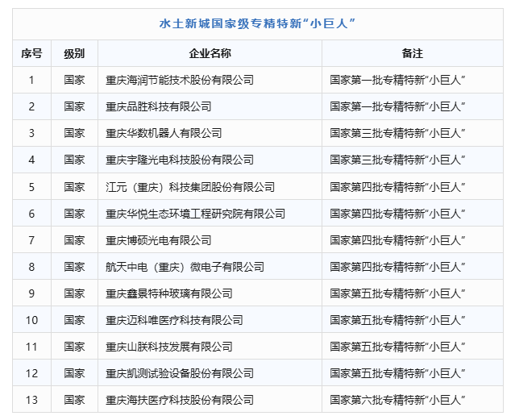The width and height of the screenshot is (515, 420).
Task: Click 国家第五批 remark in 重庆鑫景特种玻璃 row
Action: coord(397,293)
